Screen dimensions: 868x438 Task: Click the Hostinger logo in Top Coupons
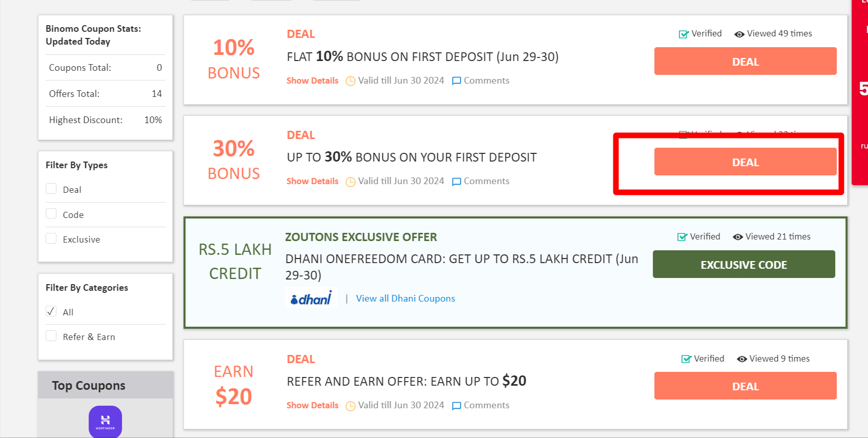(105, 422)
